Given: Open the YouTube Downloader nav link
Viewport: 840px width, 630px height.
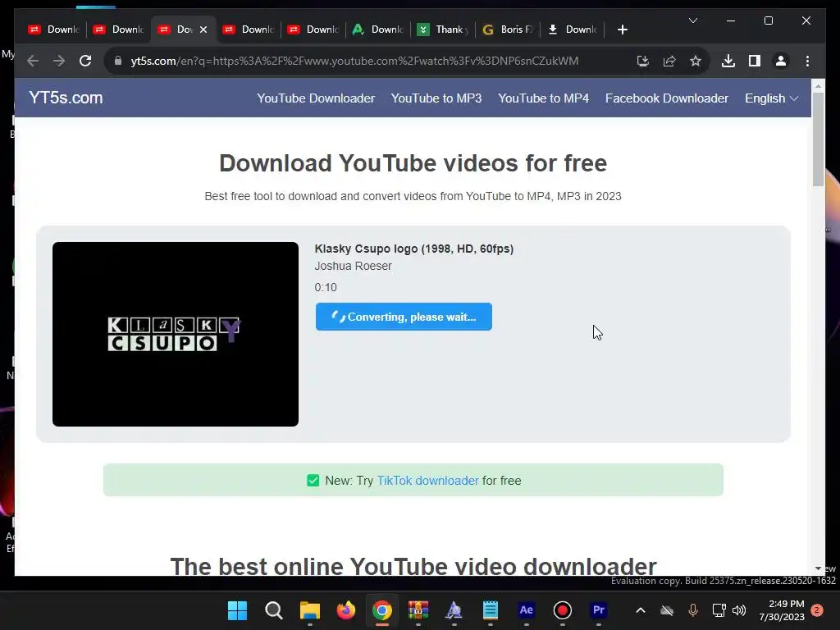Looking at the screenshot, I should pyautogui.click(x=316, y=98).
